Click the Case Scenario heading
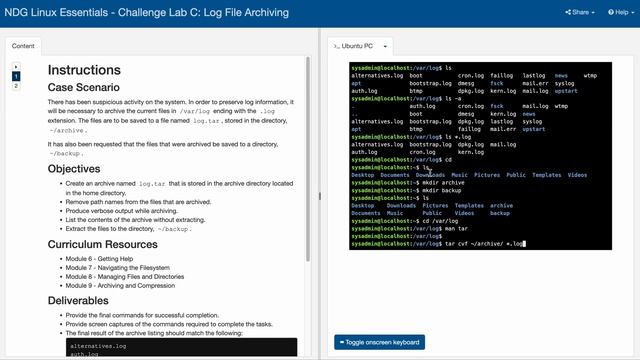Viewport: 640px width, 360px height. [84, 87]
